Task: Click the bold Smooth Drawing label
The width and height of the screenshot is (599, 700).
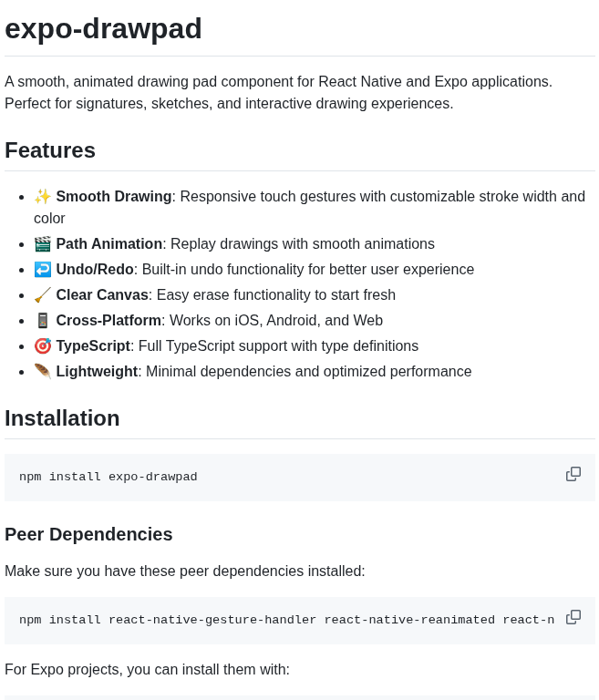Action: point(114,197)
